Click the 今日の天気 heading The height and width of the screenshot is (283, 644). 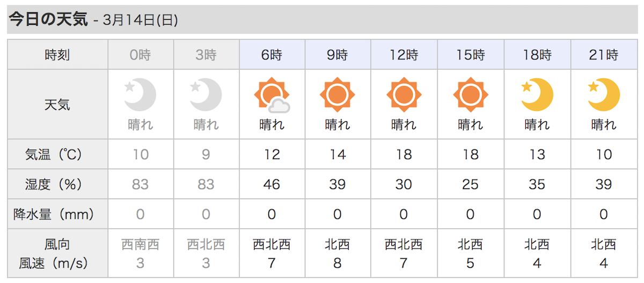tap(48, 20)
